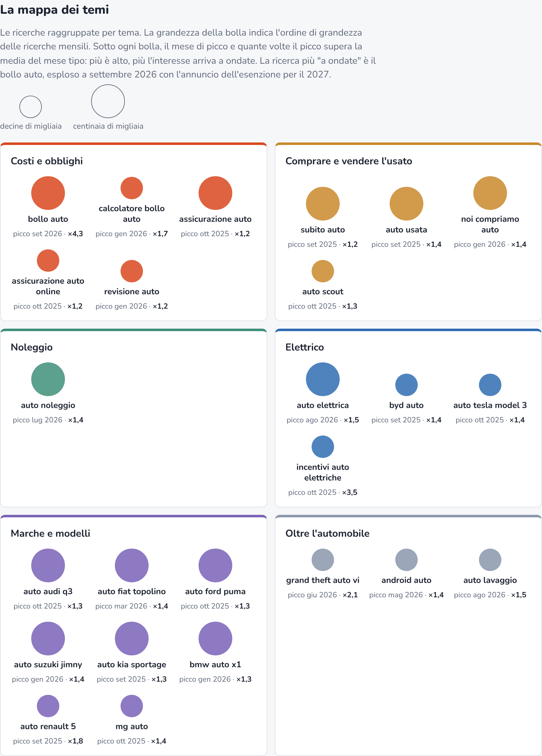The height and width of the screenshot is (756, 542).
Task: Select the green auto noleggio bubble
Action: (x=48, y=379)
